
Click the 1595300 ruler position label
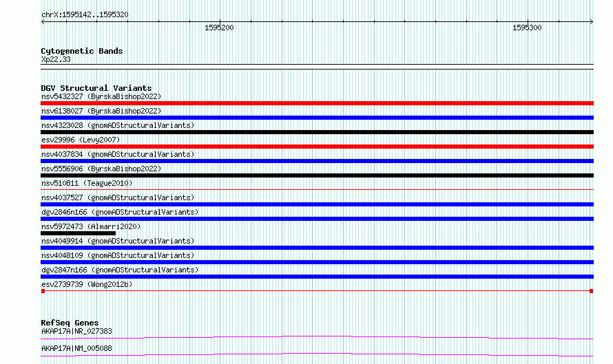click(x=527, y=28)
